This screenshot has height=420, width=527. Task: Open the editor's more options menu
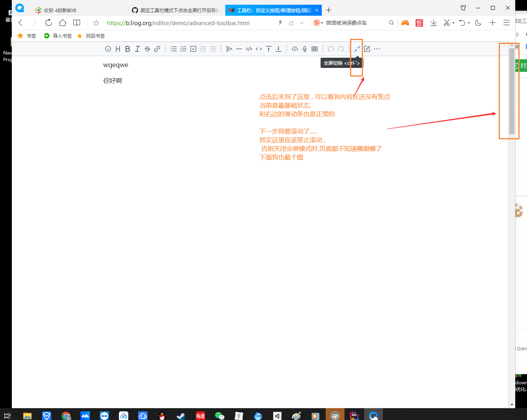point(377,49)
